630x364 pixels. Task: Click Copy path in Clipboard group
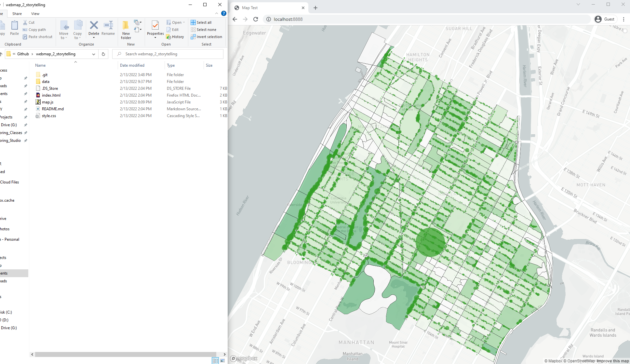[34, 30]
